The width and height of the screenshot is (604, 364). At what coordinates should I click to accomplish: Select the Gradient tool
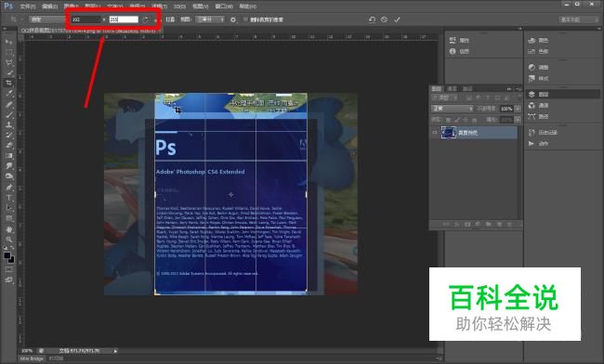9,156
